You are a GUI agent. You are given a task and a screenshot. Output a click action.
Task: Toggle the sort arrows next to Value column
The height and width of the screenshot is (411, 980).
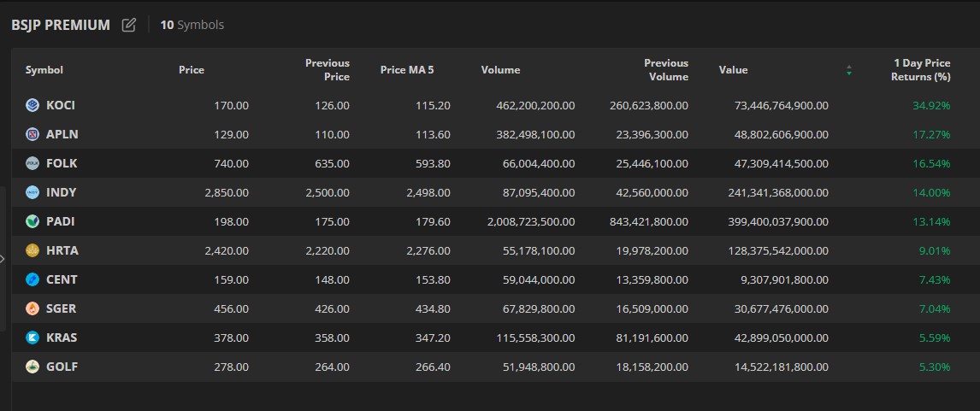848,70
